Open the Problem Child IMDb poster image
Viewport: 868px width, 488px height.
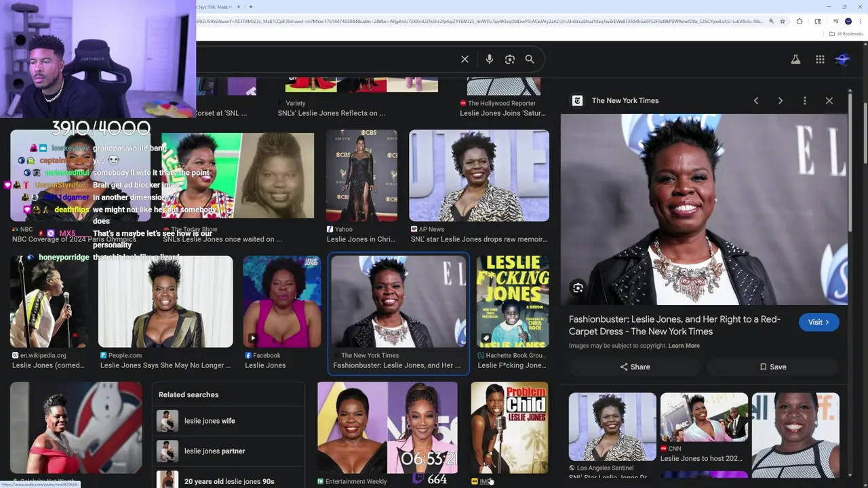tap(509, 428)
